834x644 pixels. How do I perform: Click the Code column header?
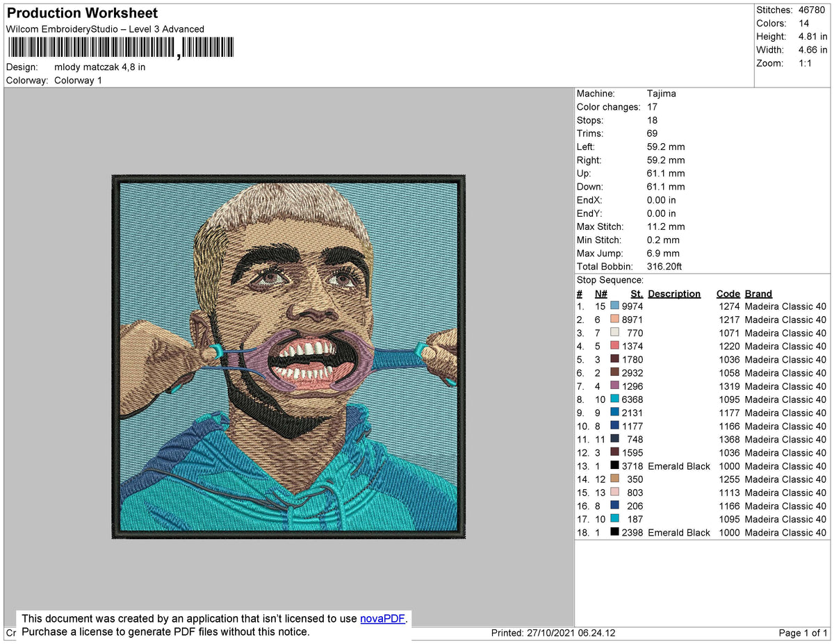pos(728,294)
